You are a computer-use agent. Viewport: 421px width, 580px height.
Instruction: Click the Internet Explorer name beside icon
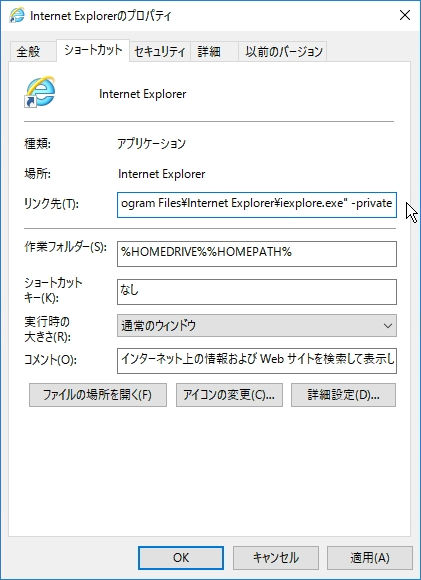pyautogui.click(x=142, y=94)
